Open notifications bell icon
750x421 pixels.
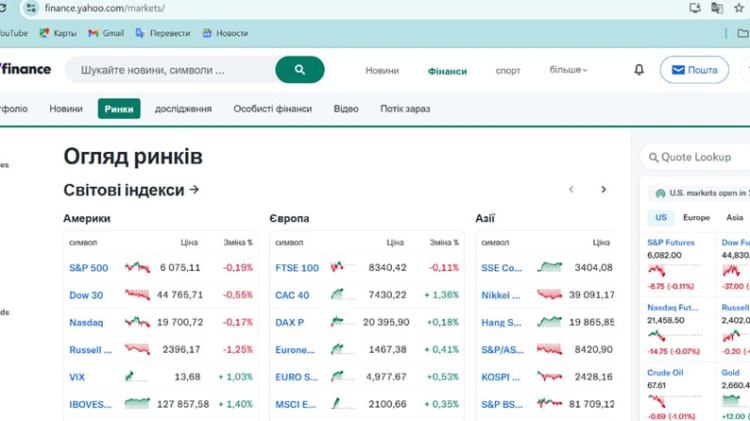[x=639, y=70]
